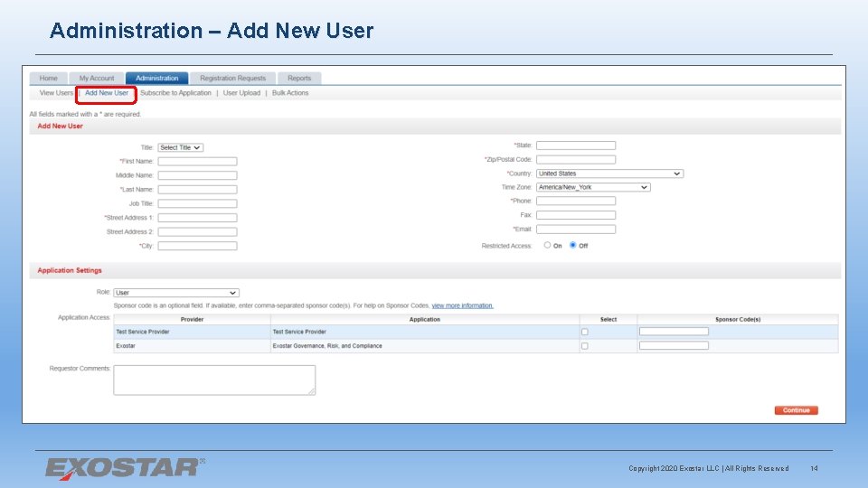Go to the Reports tab
This screenshot has height=488, width=868.
299,78
